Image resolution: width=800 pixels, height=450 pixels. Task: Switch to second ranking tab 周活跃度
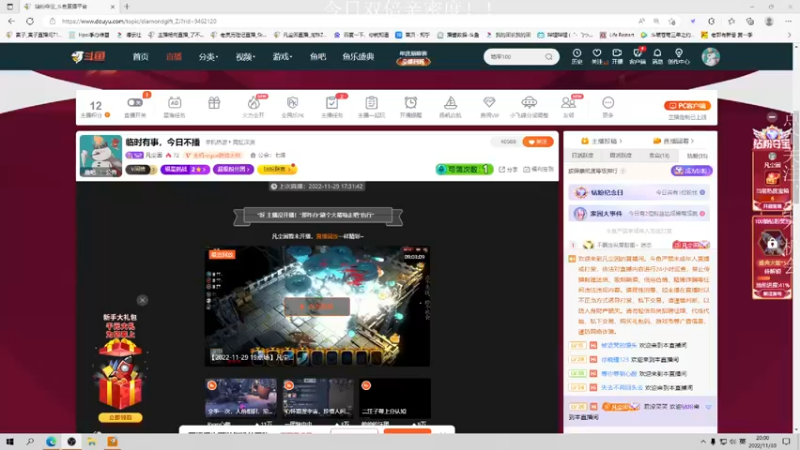pos(620,156)
